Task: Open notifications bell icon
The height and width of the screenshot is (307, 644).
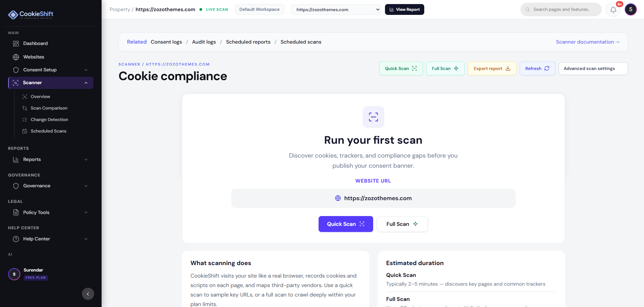Action: [613, 9]
